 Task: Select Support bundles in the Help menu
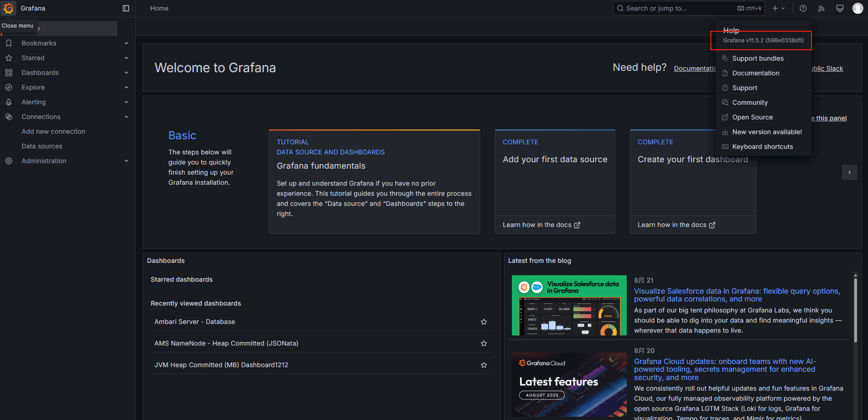coord(764,58)
